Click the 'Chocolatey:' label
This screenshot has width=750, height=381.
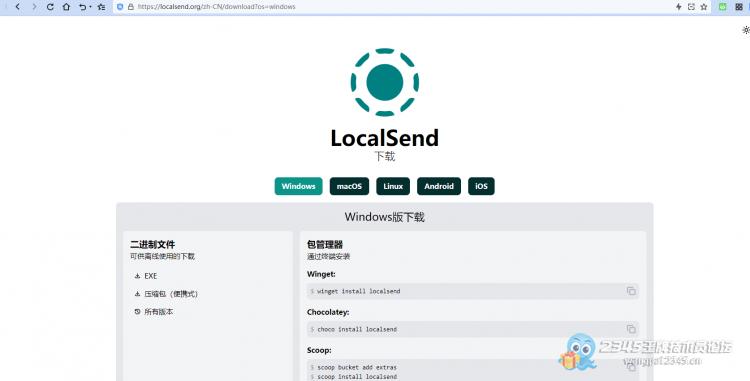pos(328,312)
